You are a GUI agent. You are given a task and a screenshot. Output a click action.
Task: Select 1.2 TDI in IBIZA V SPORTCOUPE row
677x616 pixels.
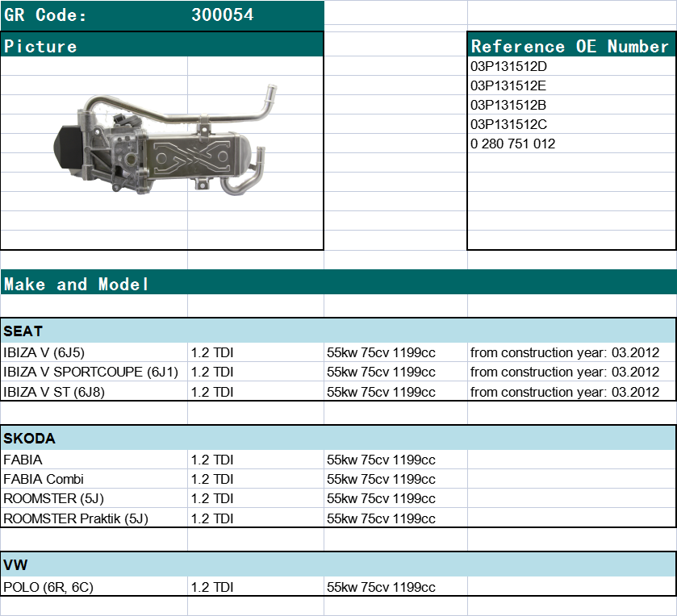coord(256,372)
